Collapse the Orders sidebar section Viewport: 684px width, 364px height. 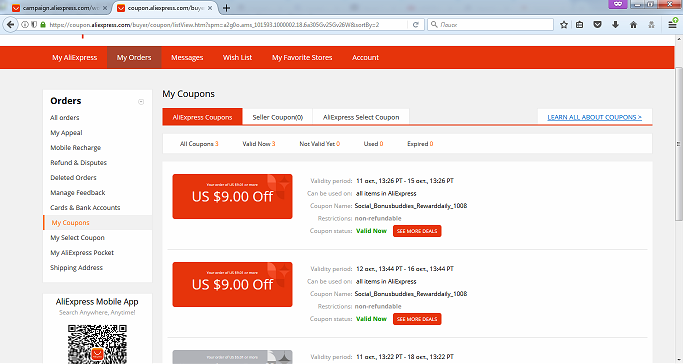pos(141,102)
